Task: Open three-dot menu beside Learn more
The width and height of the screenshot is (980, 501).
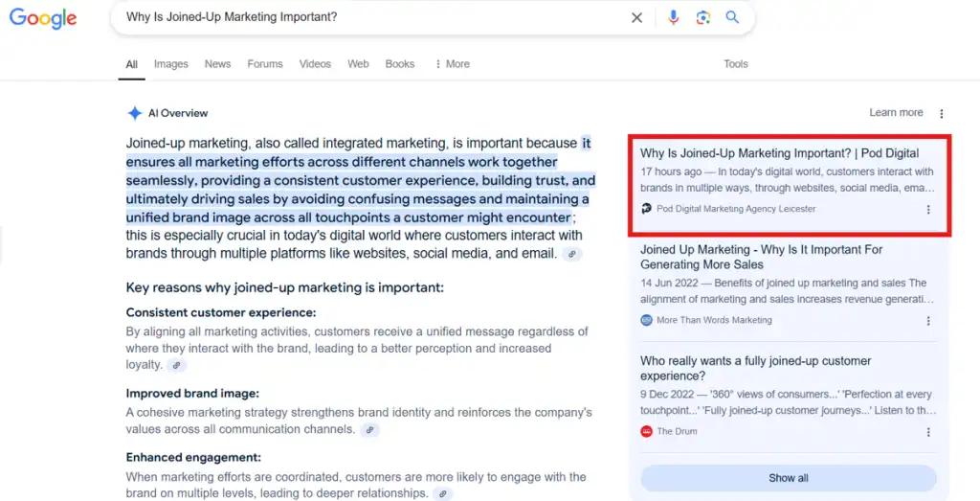Action: click(x=942, y=113)
